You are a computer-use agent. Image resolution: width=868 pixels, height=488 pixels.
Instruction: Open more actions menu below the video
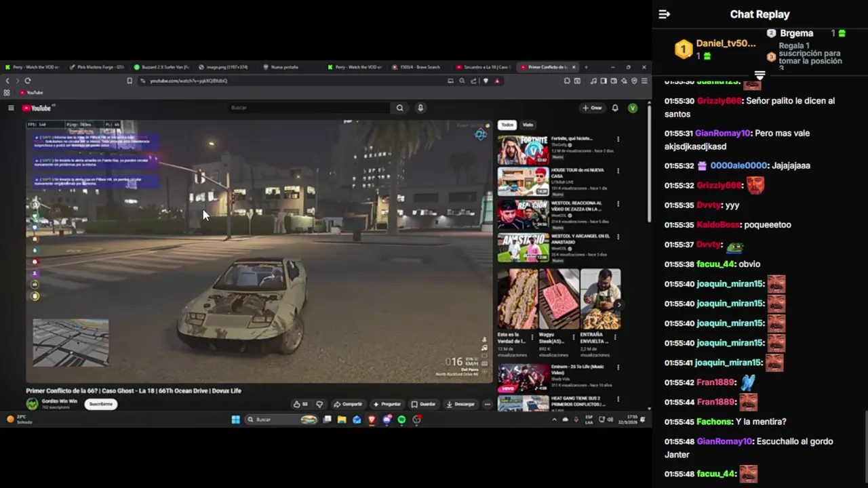[x=487, y=404]
